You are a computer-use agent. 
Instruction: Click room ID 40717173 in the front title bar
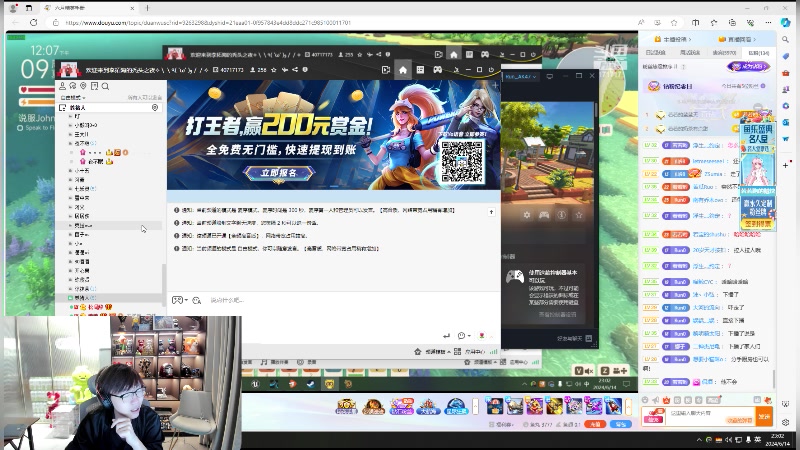[231, 70]
